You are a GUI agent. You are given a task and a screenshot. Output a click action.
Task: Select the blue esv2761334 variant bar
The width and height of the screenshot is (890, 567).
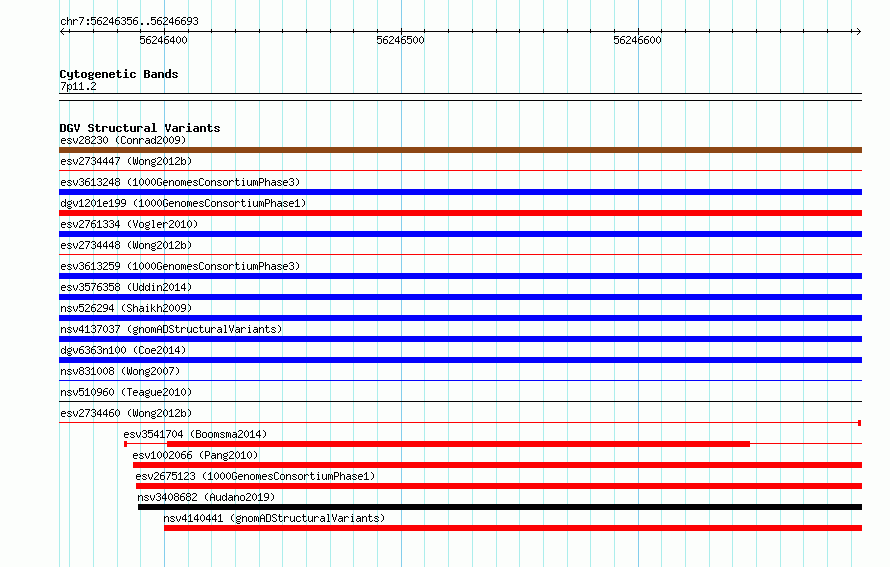click(460, 234)
